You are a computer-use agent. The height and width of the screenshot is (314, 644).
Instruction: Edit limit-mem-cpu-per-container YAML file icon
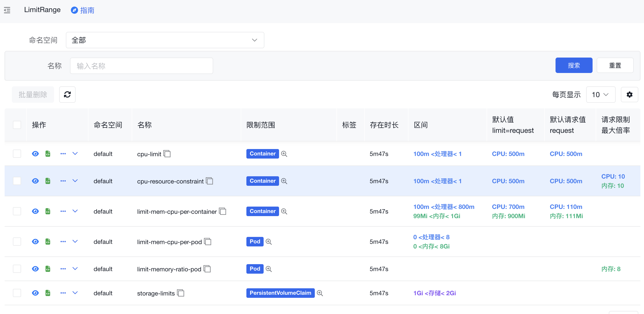[48, 211]
